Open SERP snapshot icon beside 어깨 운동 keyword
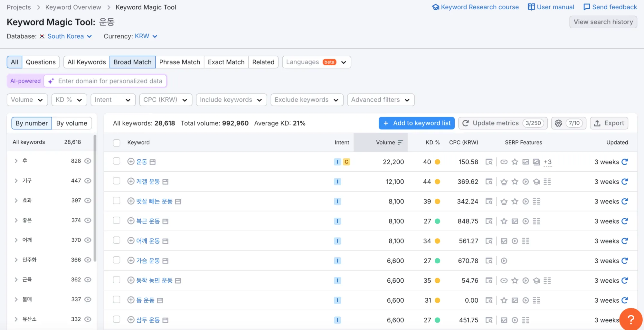644x330 pixels. 166,241
